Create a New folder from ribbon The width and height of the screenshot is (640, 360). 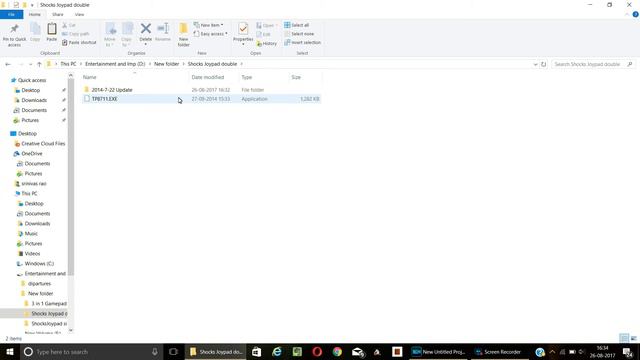(184, 34)
